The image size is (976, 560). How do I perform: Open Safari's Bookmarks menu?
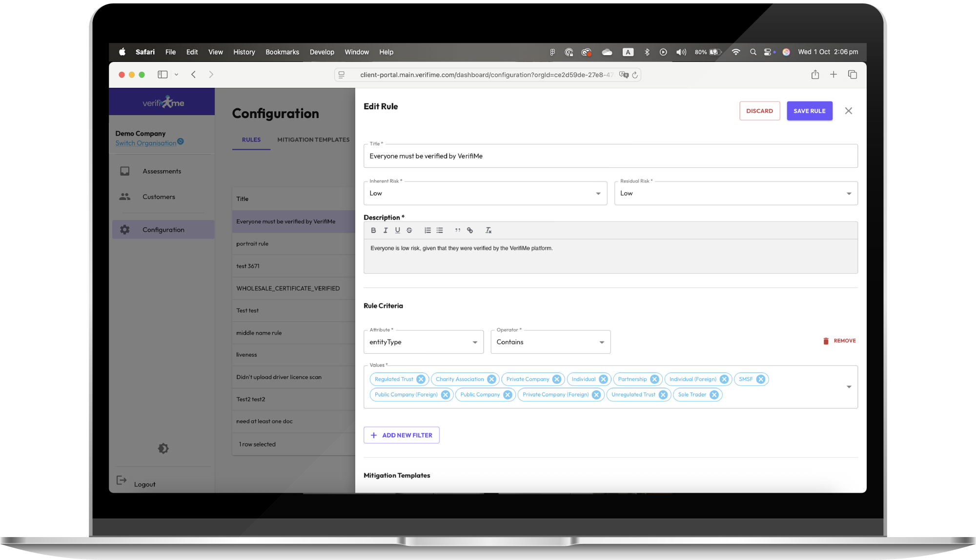tap(282, 52)
